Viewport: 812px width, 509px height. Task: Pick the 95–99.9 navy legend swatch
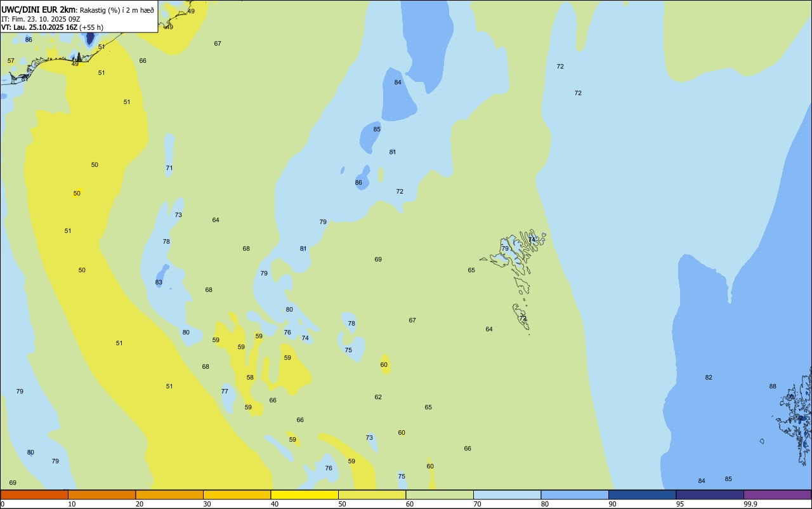[x=710, y=494]
